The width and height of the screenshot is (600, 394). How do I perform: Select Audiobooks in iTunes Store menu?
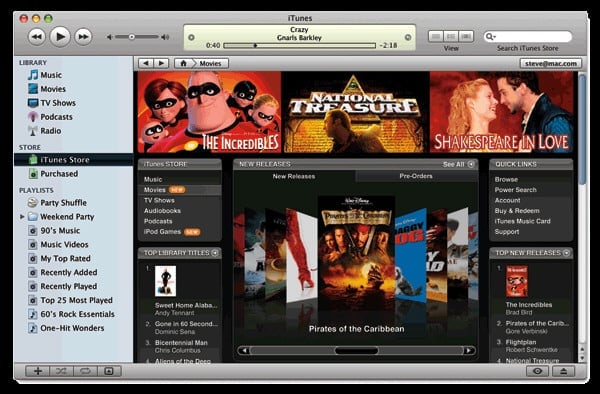pos(162,211)
